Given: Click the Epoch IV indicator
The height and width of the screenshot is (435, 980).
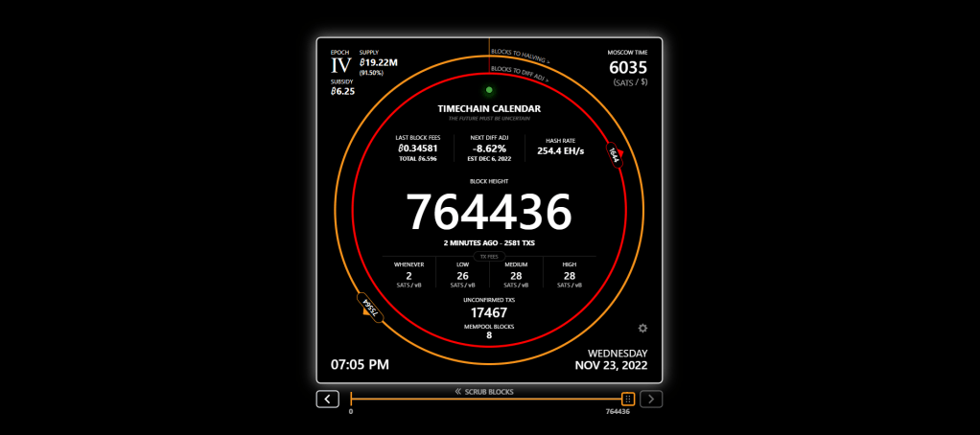Looking at the screenshot, I should (x=340, y=65).
